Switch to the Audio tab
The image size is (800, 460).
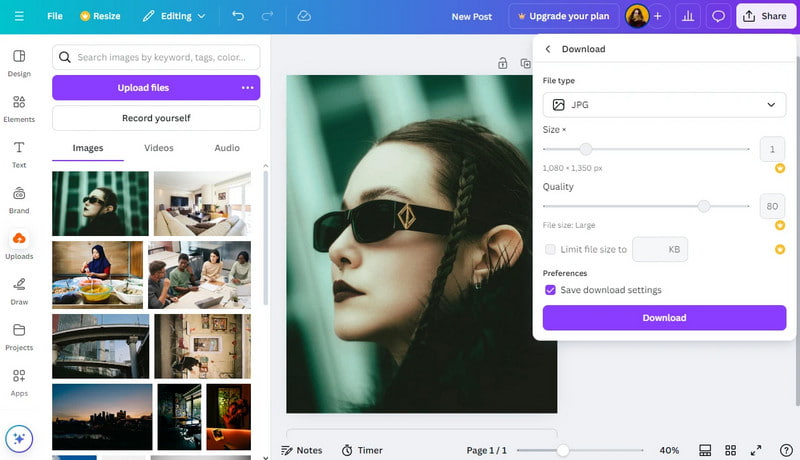pyautogui.click(x=227, y=148)
